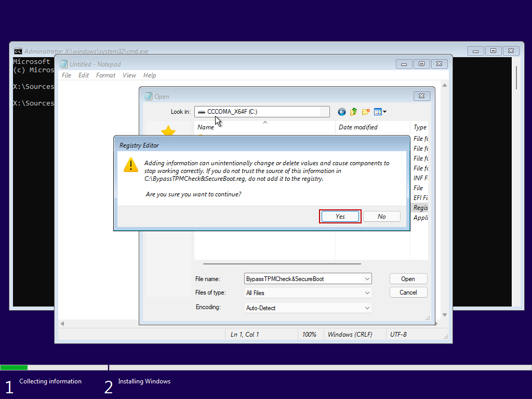Select the Registration entry type row
Image resolution: width=532 pixels, height=399 pixels.
pos(420,208)
